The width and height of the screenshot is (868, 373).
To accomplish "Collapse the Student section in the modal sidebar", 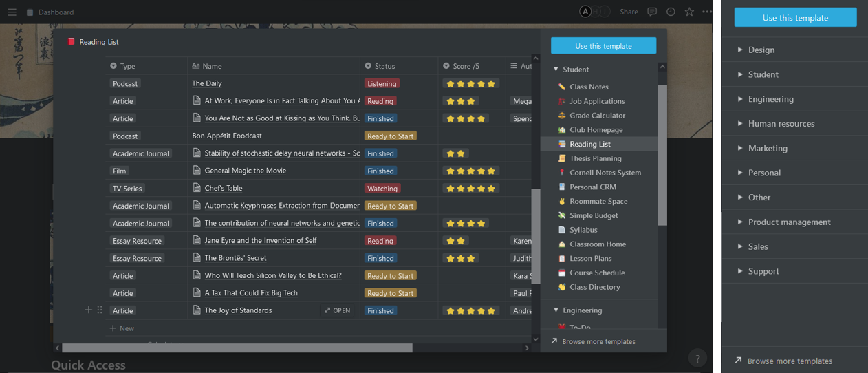I will tap(556, 70).
